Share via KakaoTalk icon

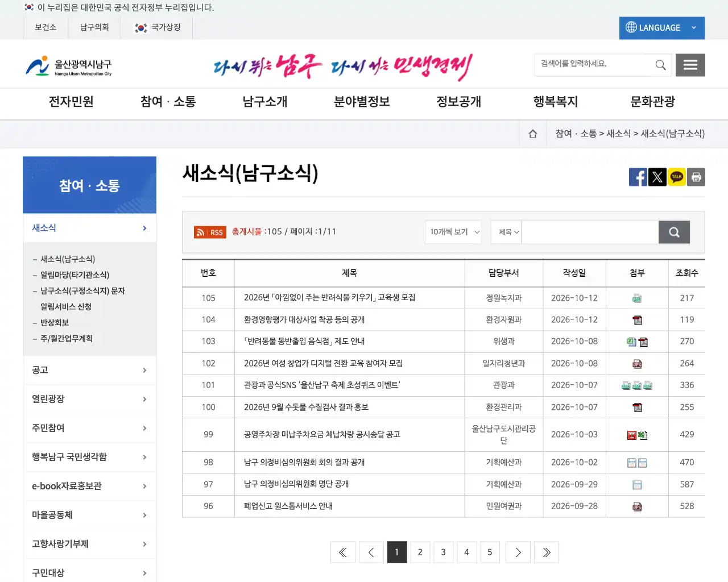(x=677, y=177)
